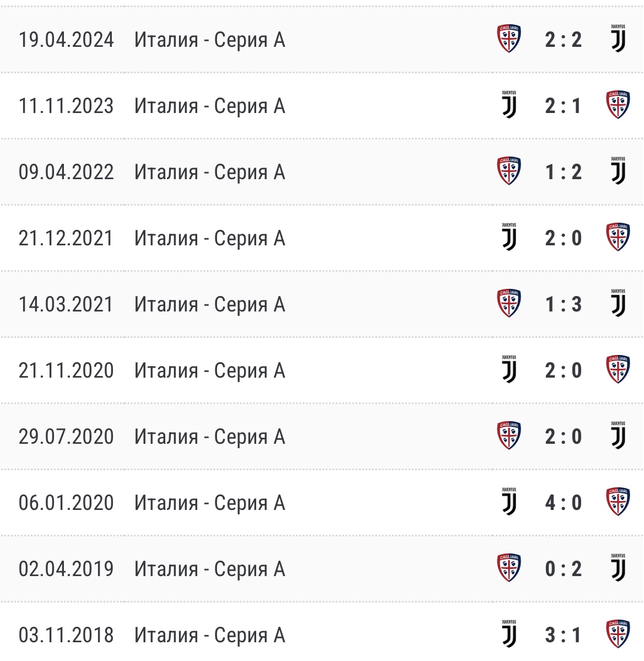Click Juventus logo in 11.11.2023 match

(x=509, y=105)
